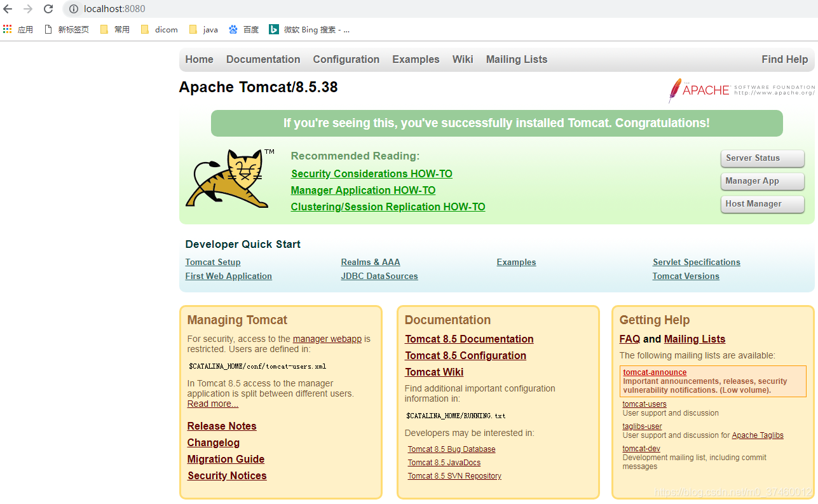Open Examples link under Developer Quick Start
The height and width of the screenshot is (504, 818).
(516, 262)
